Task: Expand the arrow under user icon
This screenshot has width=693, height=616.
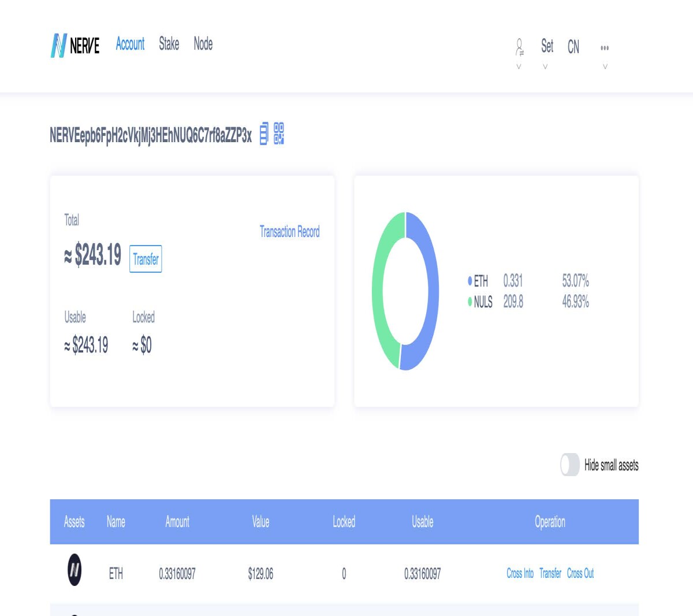Action: (519, 66)
